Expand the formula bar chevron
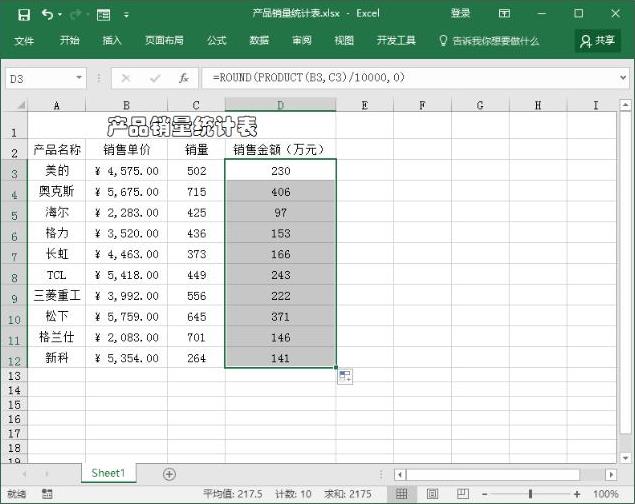The image size is (635, 504). tap(623, 78)
